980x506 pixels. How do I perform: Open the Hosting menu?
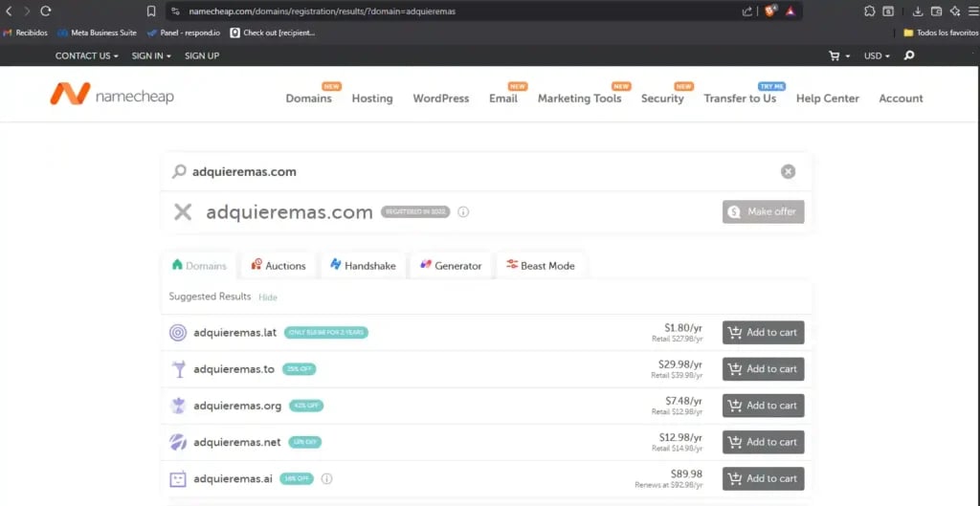(372, 99)
